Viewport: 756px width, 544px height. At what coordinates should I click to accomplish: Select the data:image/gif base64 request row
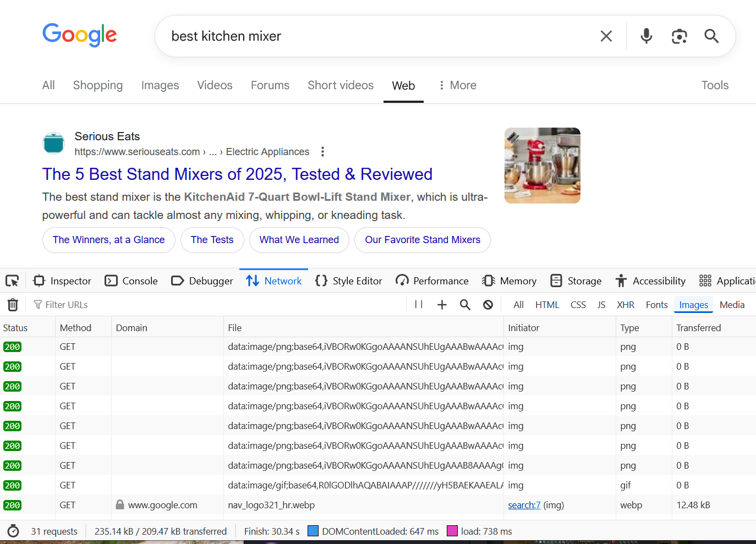click(x=378, y=485)
